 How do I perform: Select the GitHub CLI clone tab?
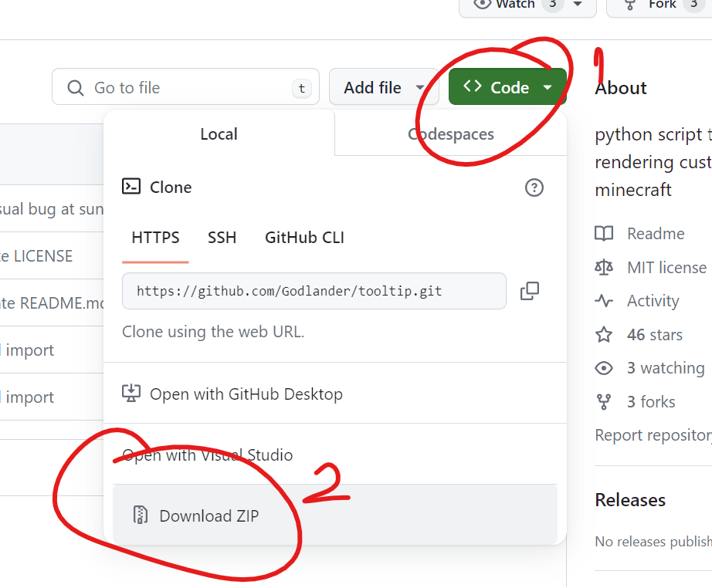[304, 238]
